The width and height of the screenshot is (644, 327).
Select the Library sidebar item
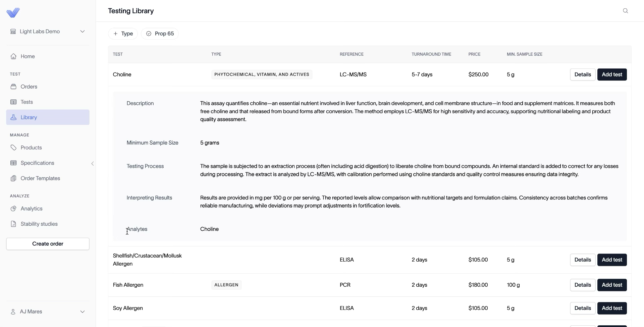click(48, 117)
